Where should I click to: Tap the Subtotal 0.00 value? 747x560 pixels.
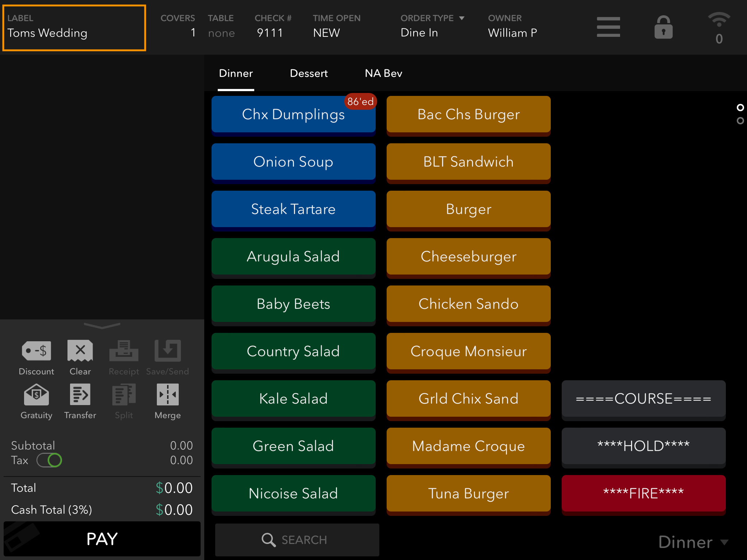(181, 446)
